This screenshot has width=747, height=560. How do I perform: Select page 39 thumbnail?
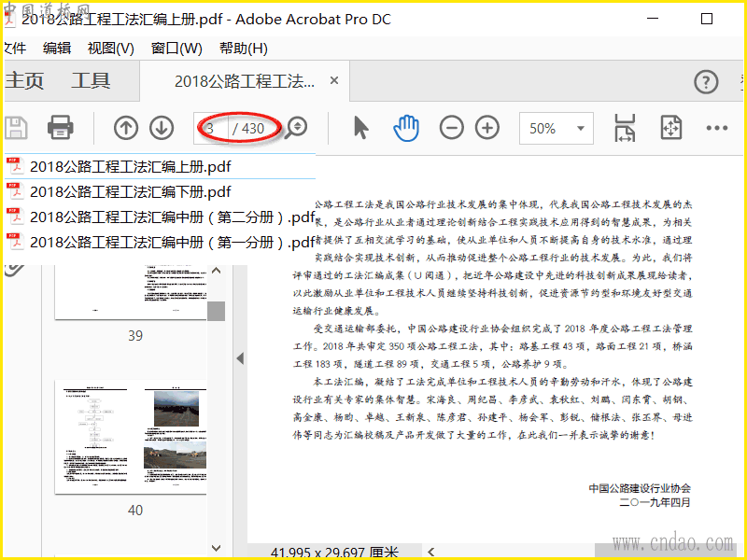(131, 291)
